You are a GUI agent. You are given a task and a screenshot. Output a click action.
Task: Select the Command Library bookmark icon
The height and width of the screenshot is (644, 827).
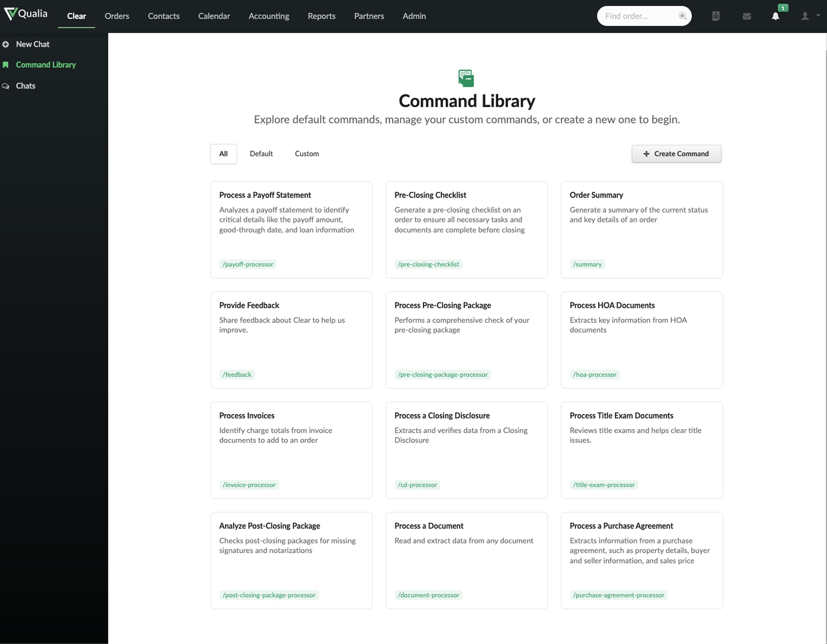tap(6, 65)
